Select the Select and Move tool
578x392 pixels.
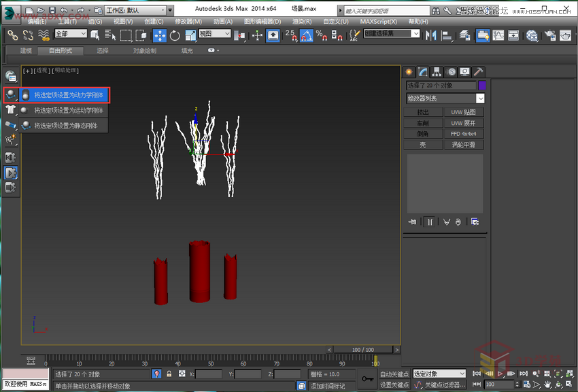[x=160, y=35]
